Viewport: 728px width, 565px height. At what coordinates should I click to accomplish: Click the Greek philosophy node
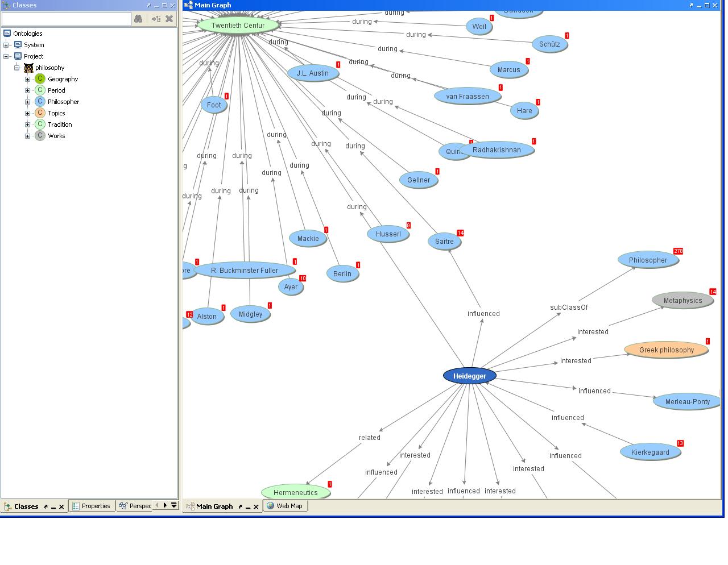pyautogui.click(x=666, y=350)
